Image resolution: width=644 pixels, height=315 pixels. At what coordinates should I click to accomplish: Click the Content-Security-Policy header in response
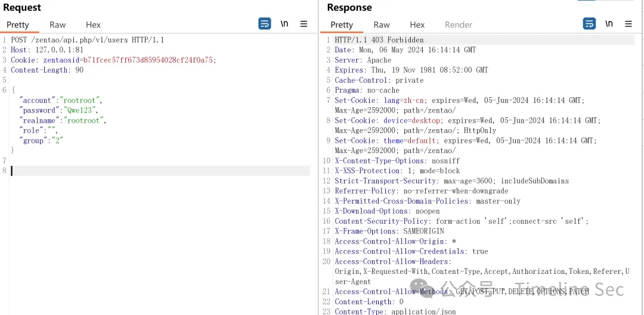[x=383, y=221]
